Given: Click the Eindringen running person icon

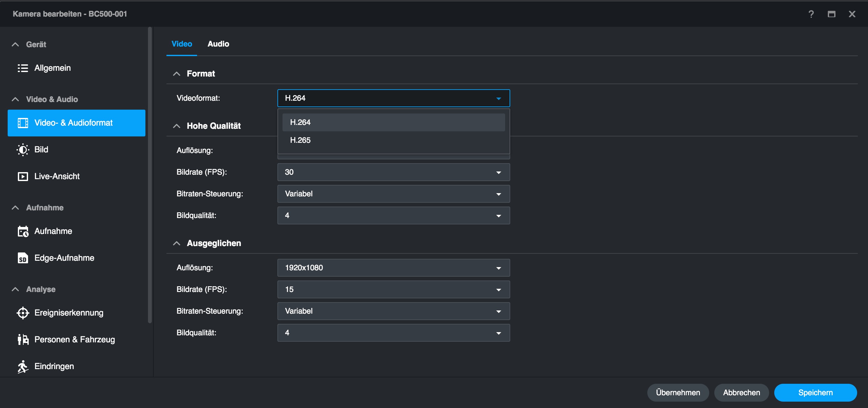Looking at the screenshot, I should pos(23,366).
